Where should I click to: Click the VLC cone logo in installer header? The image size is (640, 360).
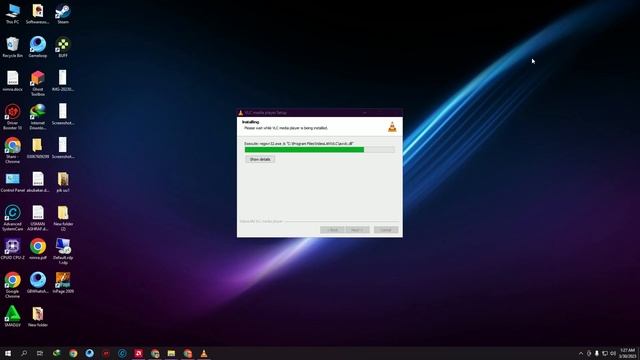392,127
